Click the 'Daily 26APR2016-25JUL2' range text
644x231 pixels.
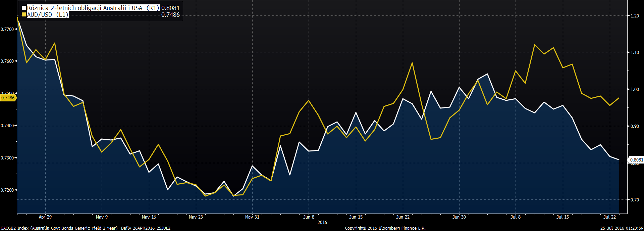tap(146, 228)
